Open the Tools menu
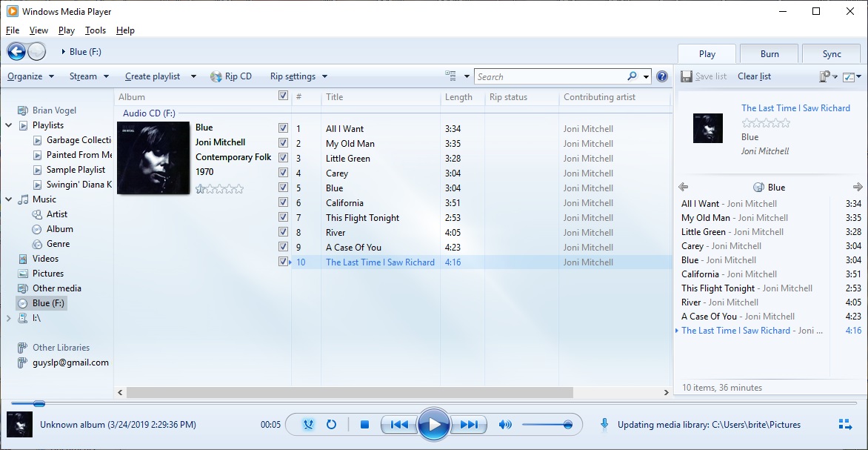Image resolution: width=868 pixels, height=450 pixels. point(96,30)
